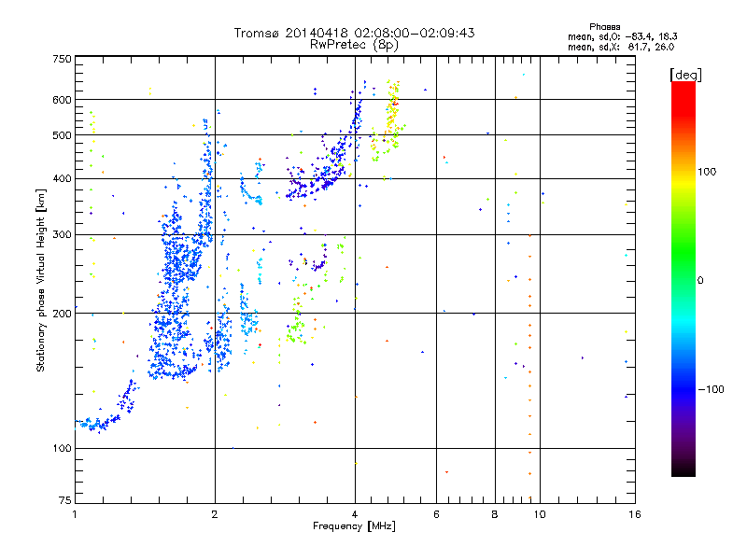Click the x-axis tick label '10'

[x=540, y=514]
